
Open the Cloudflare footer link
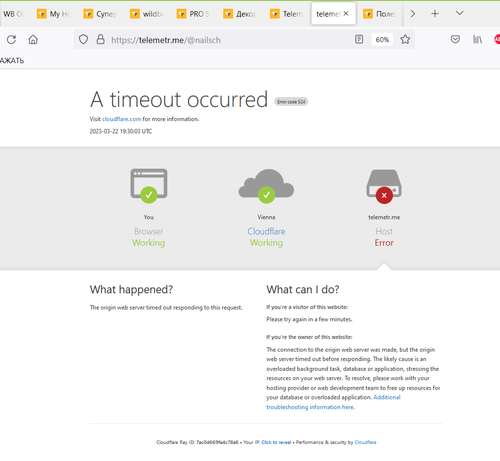coord(365,442)
